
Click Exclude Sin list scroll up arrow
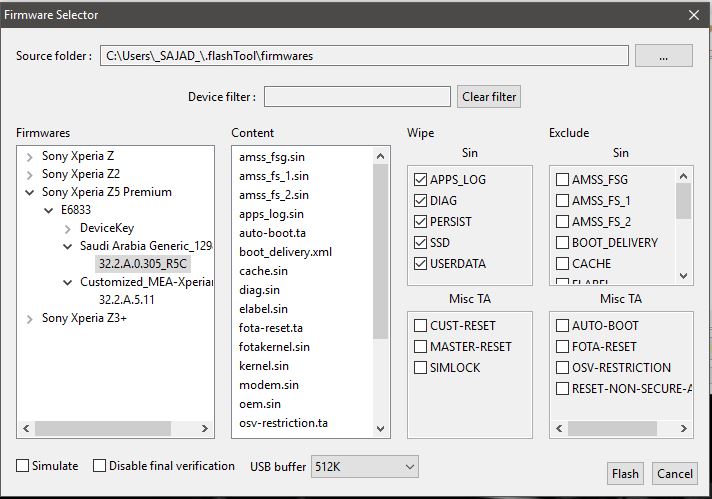[683, 176]
